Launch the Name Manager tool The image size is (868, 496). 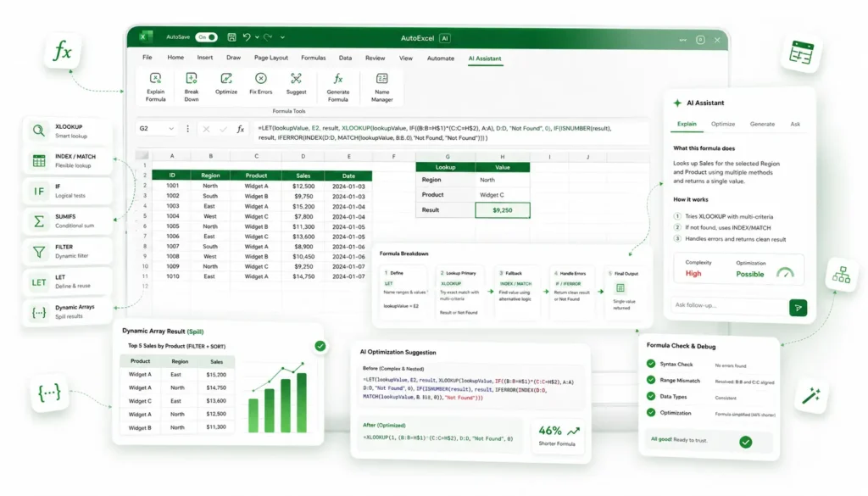(x=382, y=79)
